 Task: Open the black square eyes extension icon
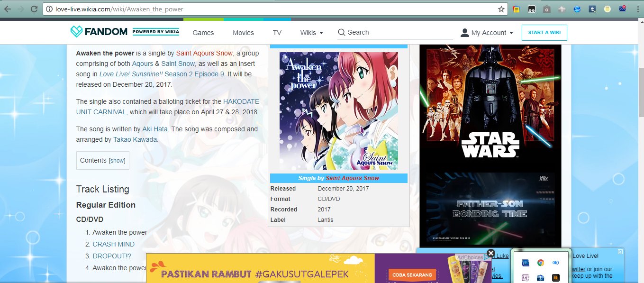coord(531,9)
